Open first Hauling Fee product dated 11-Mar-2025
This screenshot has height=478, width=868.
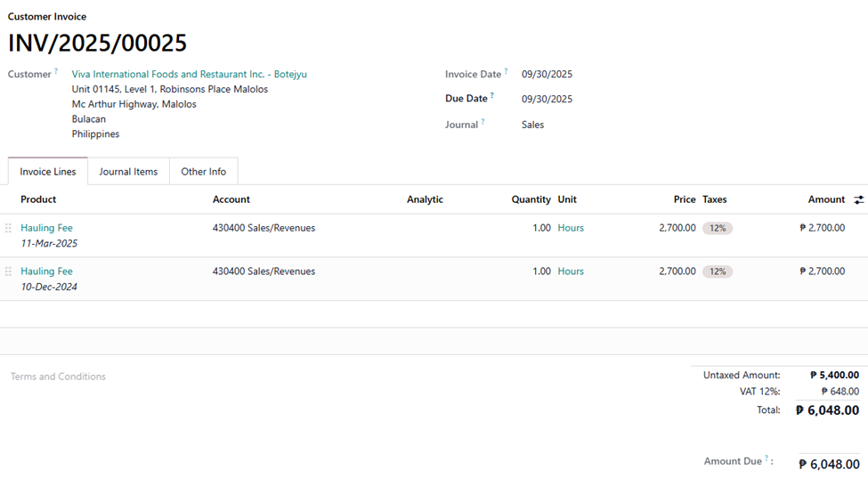[46, 228]
